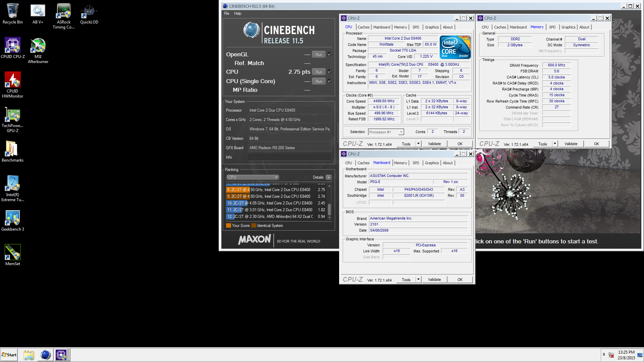The height and width of the screenshot is (362, 644).
Task: Click the Start button
Action: 9,355
